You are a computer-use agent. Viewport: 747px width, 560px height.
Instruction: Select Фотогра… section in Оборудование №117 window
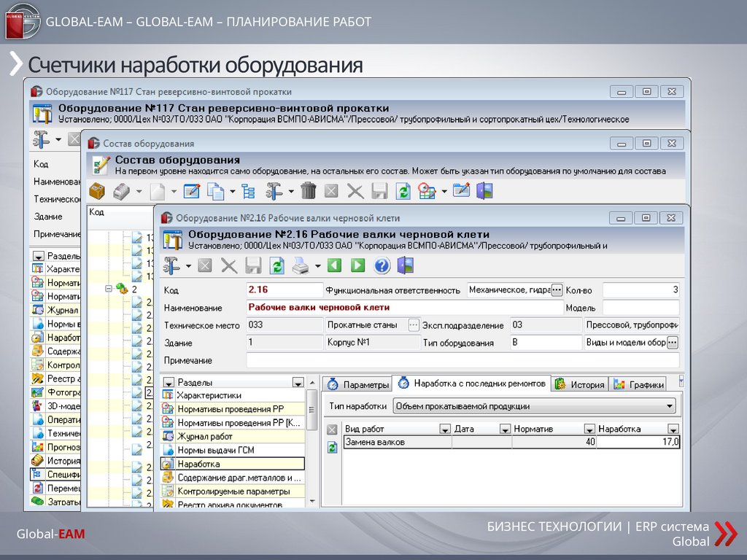(x=56, y=392)
